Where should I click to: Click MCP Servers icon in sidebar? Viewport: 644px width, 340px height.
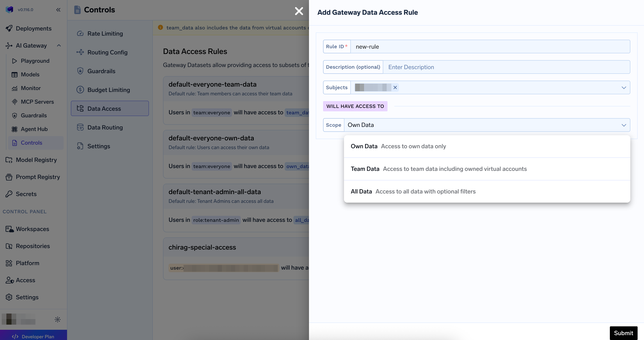coord(15,102)
